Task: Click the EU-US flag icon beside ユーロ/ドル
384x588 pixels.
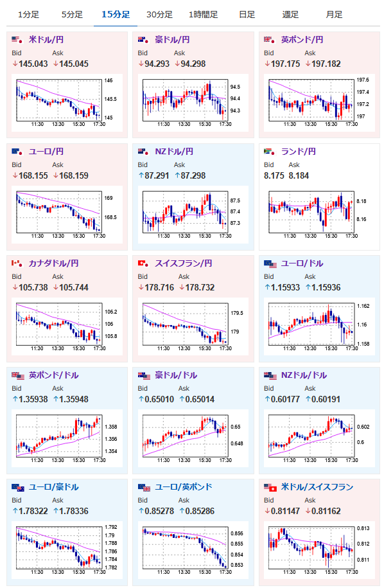Action: (270, 263)
